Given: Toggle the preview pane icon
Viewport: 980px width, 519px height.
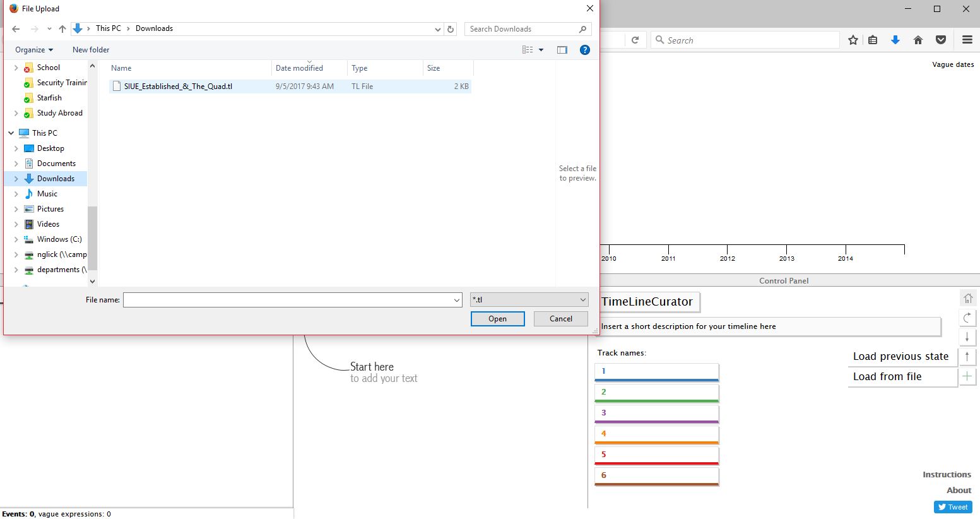Looking at the screenshot, I should tap(562, 50).
